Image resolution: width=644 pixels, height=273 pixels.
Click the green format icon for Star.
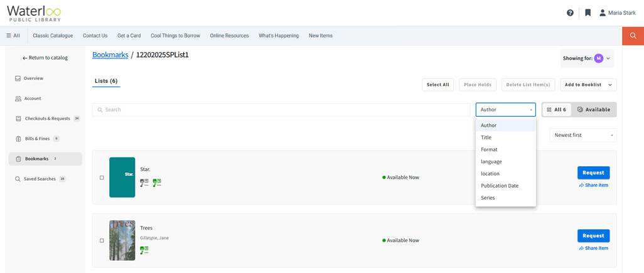(157, 183)
